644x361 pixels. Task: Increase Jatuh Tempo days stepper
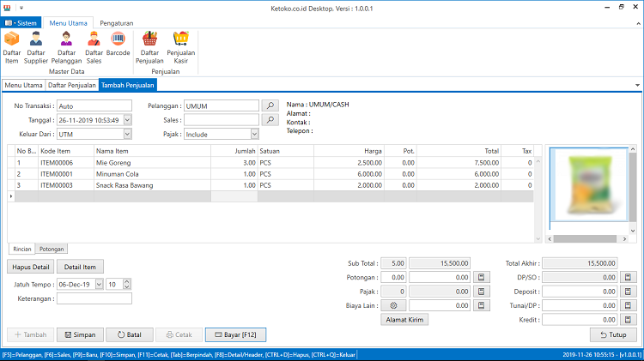pos(127,282)
